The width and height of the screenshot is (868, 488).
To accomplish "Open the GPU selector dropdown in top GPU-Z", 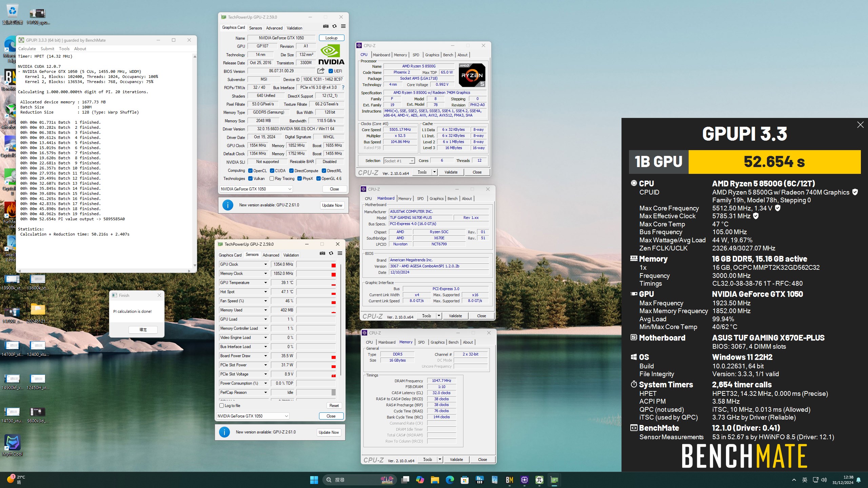I will point(256,189).
